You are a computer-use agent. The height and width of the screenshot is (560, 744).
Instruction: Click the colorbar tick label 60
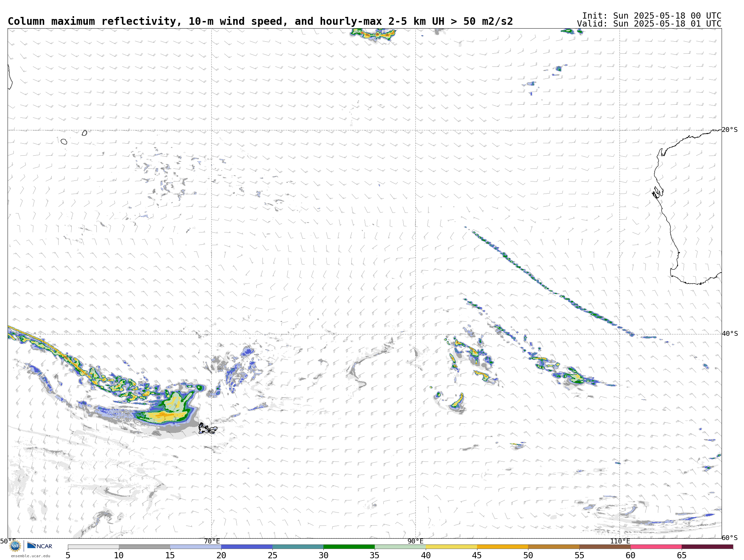coord(631,556)
